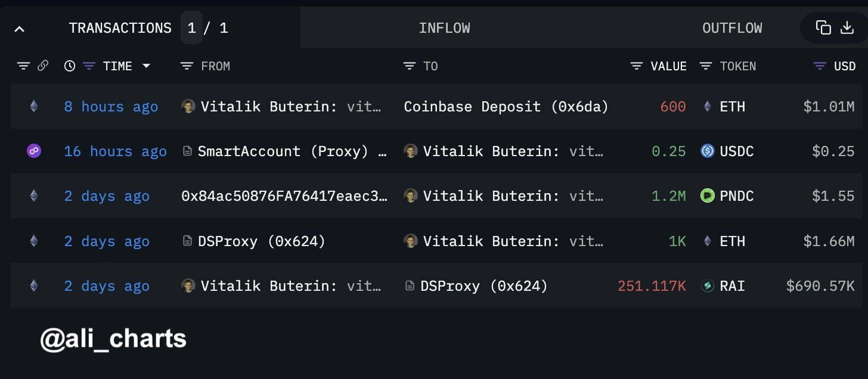Toggle the TIME sort dropdown arrow
Image resolution: width=868 pixels, height=379 pixels.
(x=146, y=66)
